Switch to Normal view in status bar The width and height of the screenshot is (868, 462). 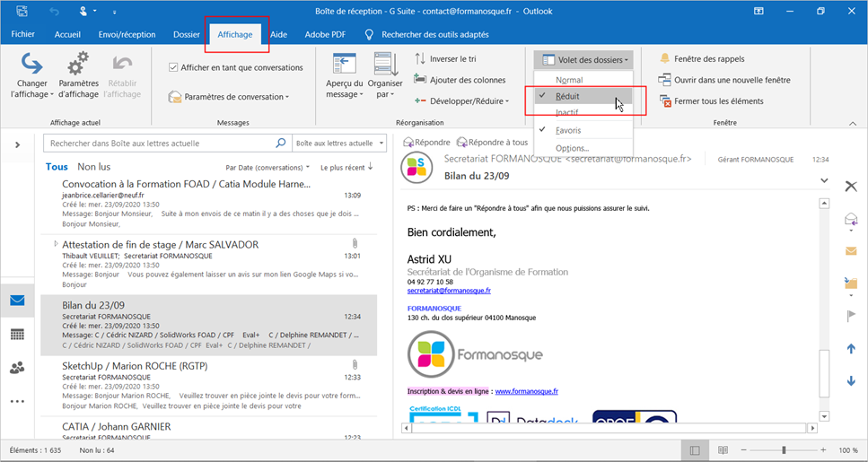[x=695, y=450]
